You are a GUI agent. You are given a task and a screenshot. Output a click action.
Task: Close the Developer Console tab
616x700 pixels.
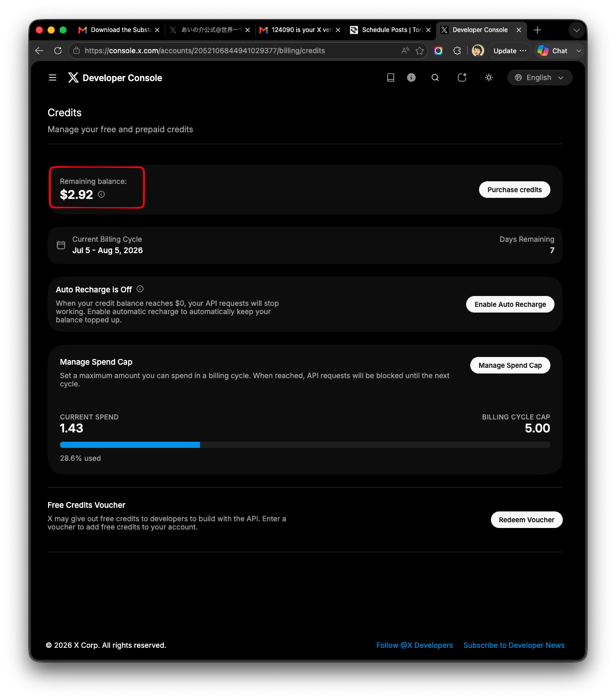point(519,30)
